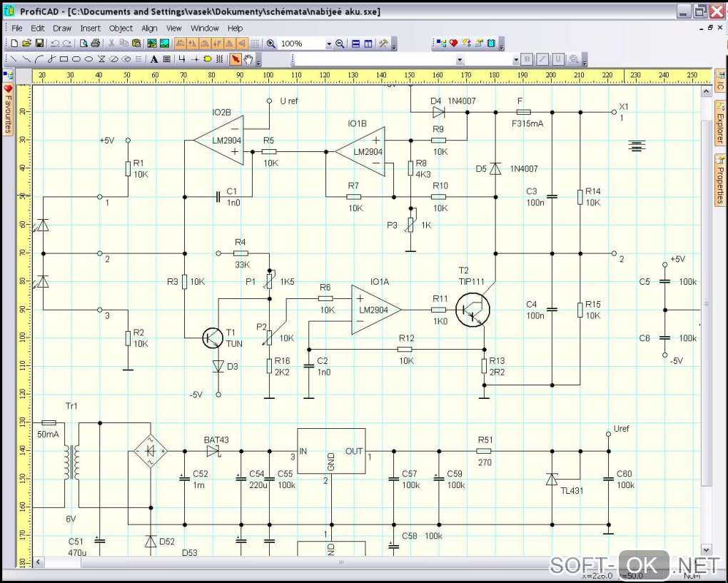The width and height of the screenshot is (728, 583).
Task: Copy the selection with the copy icon
Action: click(x=124, y=44)
